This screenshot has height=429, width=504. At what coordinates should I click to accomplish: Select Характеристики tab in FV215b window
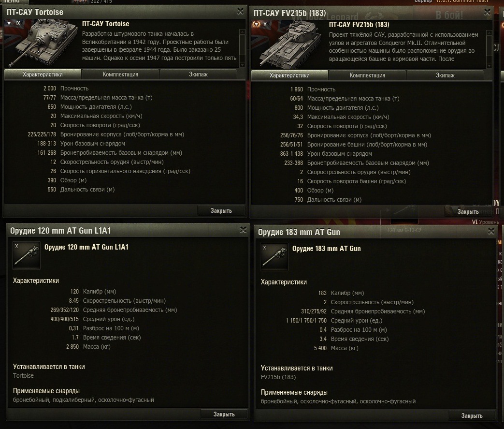click(x=289, y=75)
